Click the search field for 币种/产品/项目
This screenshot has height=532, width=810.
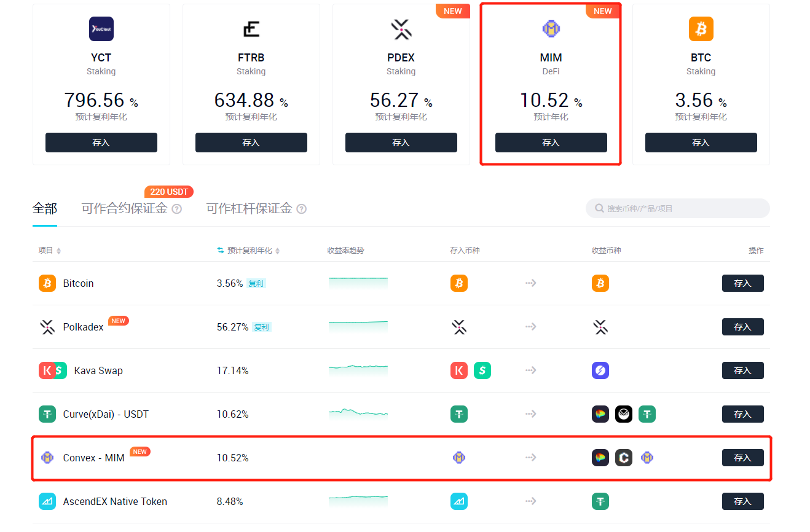(678, 208)
